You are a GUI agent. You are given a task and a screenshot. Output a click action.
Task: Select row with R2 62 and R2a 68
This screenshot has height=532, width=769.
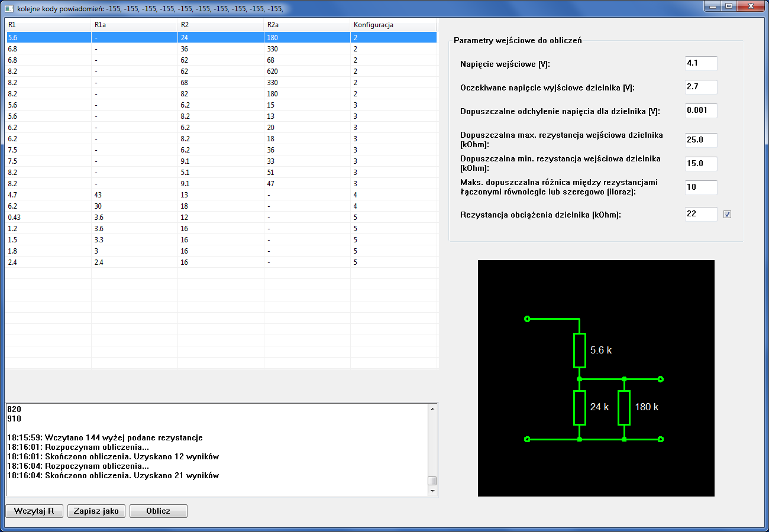pyautogui.click(x=221, y=60)
